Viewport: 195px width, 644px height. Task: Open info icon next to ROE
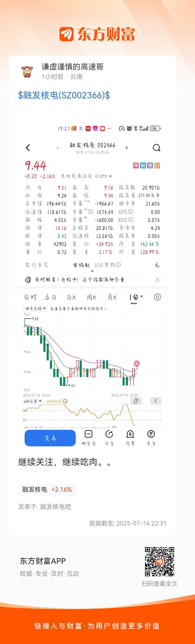(131, 220)
